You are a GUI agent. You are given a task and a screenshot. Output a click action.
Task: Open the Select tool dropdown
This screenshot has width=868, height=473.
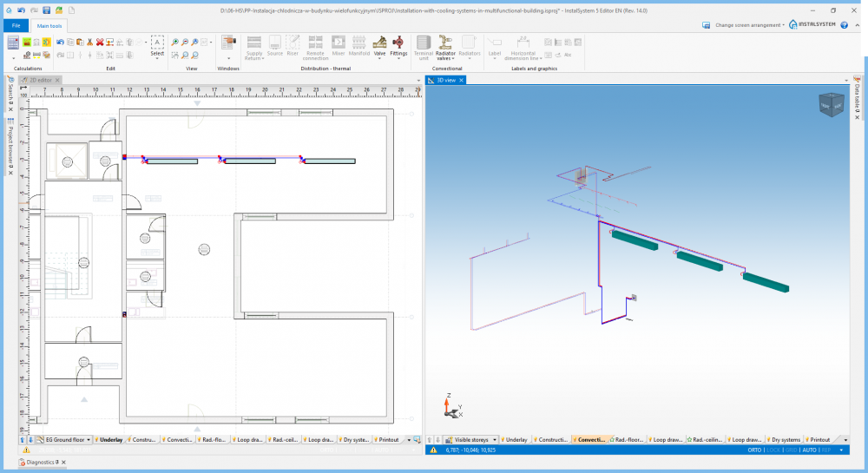[x=157, y=53]
